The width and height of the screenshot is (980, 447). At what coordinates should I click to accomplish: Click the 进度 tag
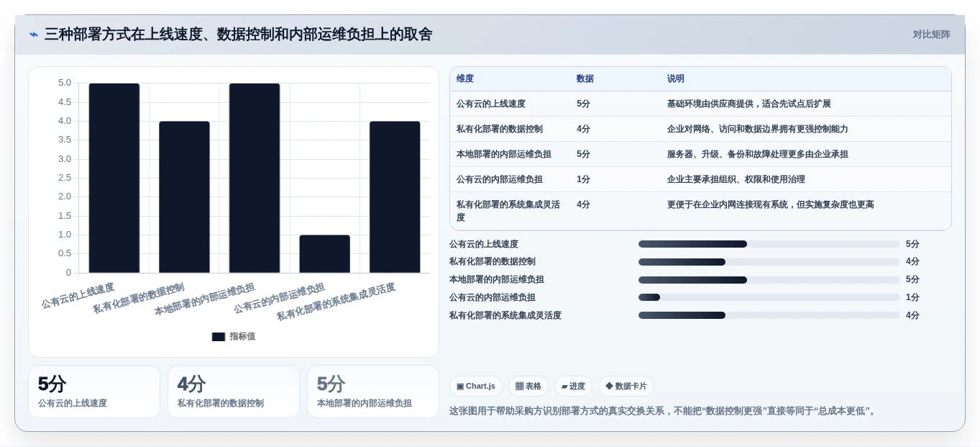pyautogui.click(x=573, y=387)
